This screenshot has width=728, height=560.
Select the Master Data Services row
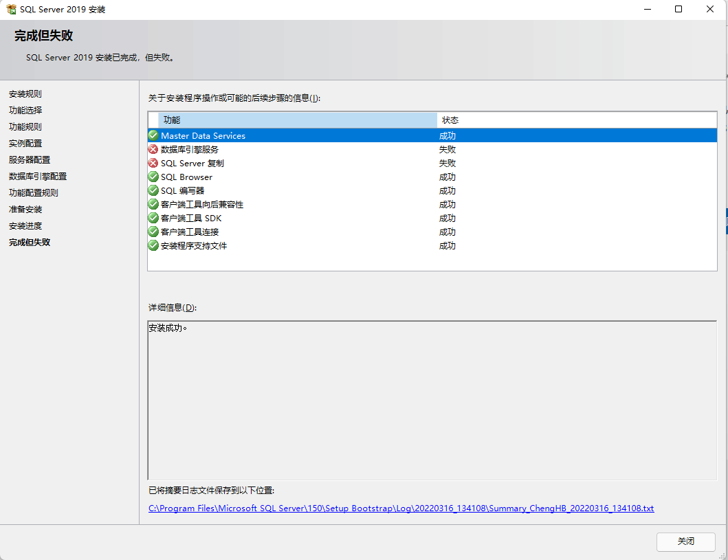click(x=432, y=135)
